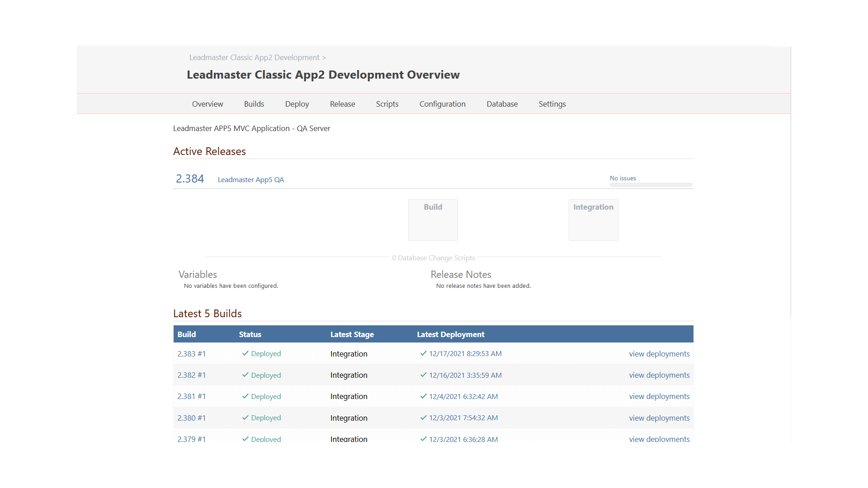This screenshot has height=488, width=868.
Task: View deployments for build 2.383
Action: click(659, 354)
